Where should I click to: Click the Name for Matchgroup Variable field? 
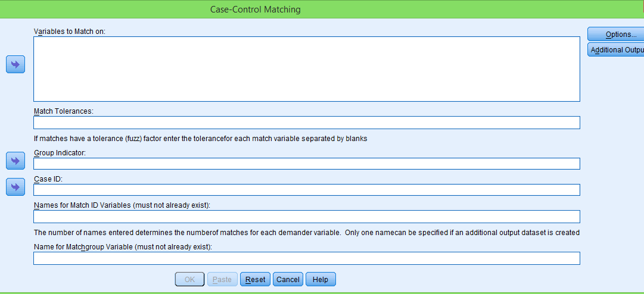[306, 258]
